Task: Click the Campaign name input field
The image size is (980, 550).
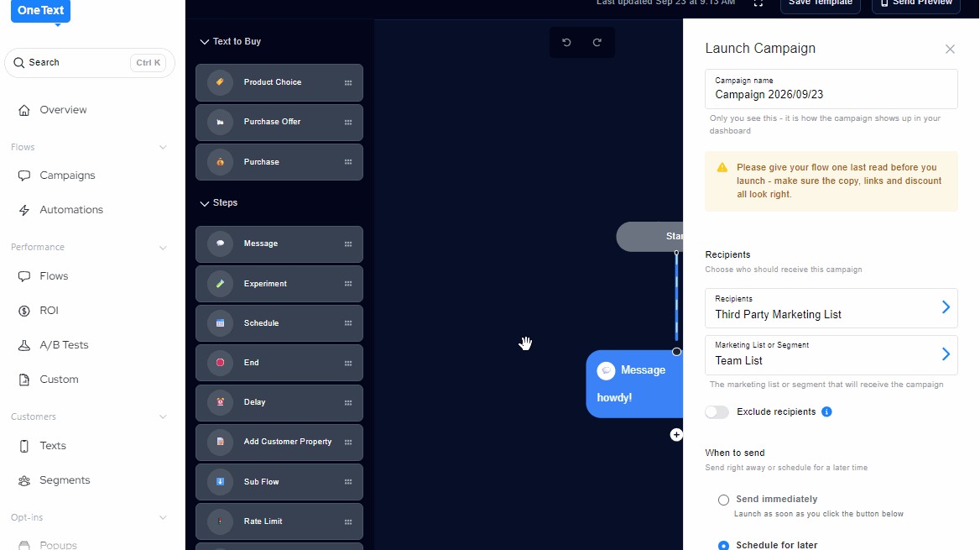Action: (831, 89)
